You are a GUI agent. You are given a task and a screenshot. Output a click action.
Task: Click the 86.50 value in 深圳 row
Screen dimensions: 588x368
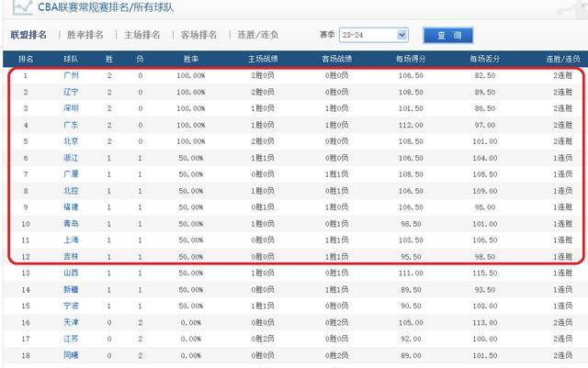tap(485, 108)
